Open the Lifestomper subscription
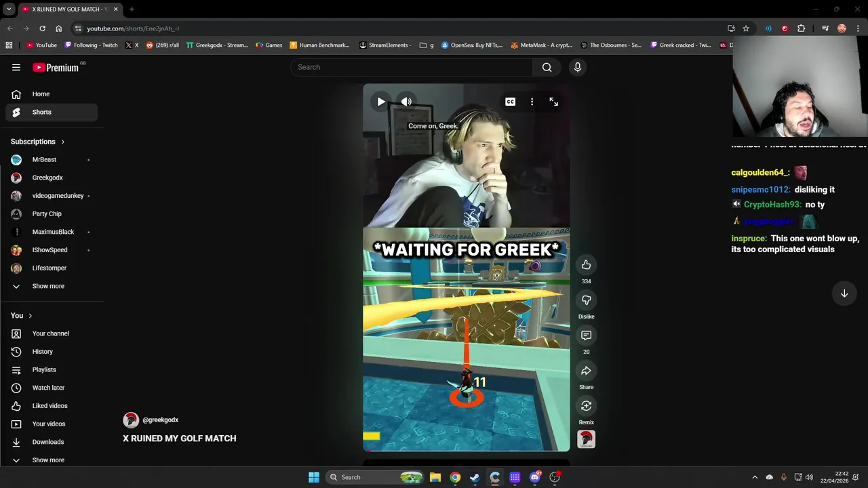Image resolution: width=868 pixels, height=488 pixels. (x=52, y=268)
